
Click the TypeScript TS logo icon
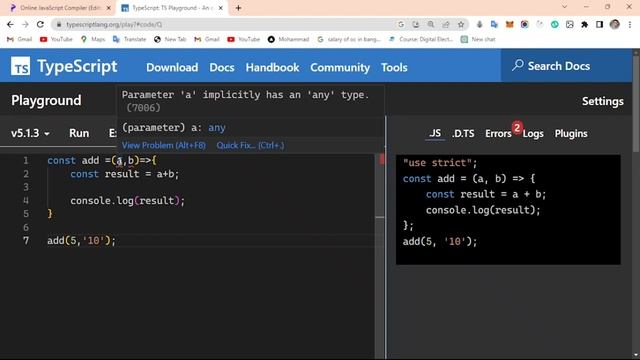[x=20, y=67]
